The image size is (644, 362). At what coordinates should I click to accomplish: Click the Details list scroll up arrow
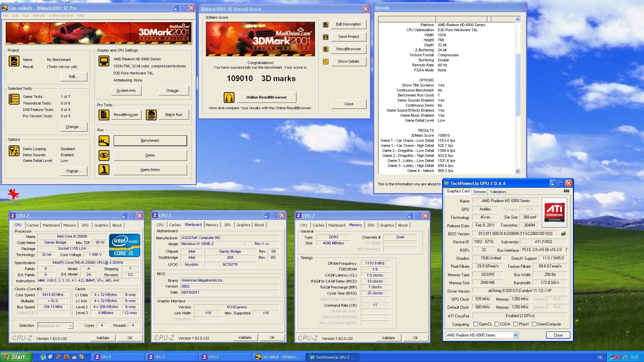pos(518,19)
